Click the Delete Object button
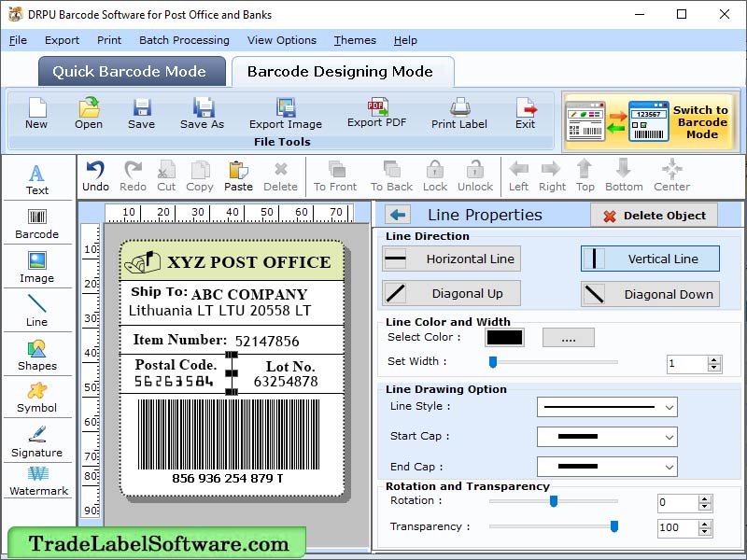Viewport: 747px width, 560px height. pyautogui.click(x=654, y=215)
